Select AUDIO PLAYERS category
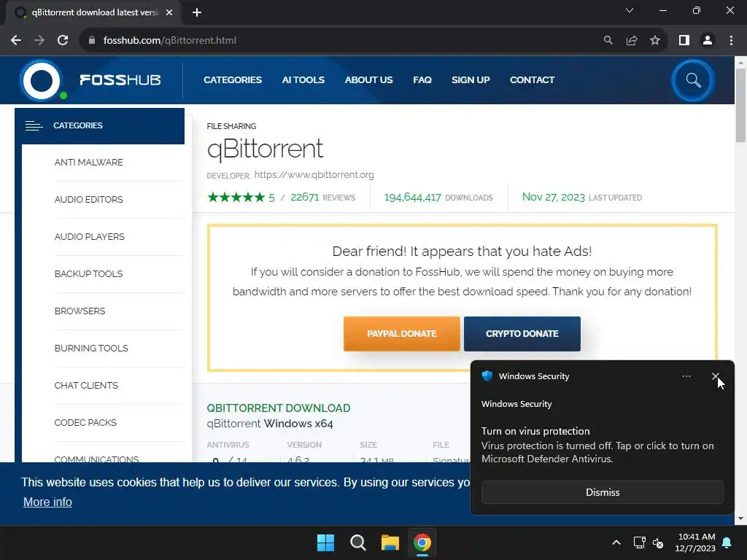The image size is (747, 560). 89,237
